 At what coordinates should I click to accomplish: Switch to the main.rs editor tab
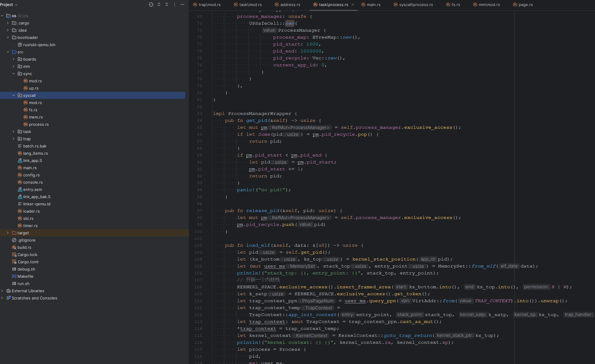click(371, 5)
